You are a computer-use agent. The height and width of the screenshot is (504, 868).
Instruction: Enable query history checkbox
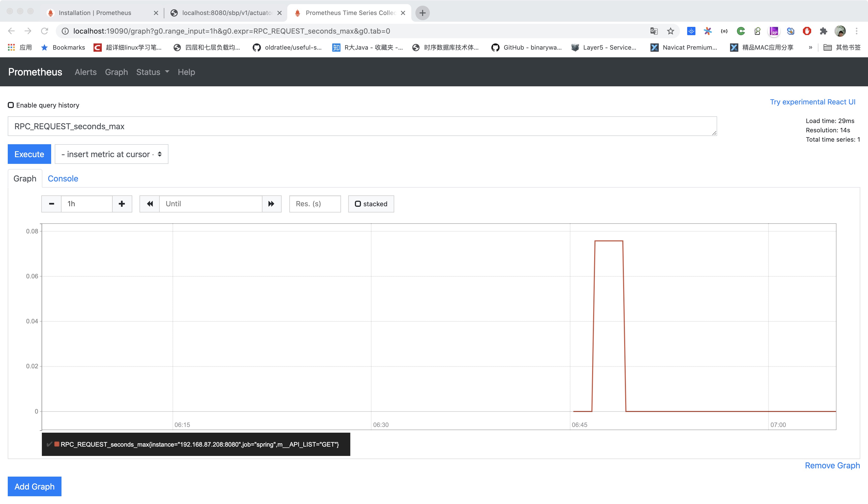pyautogui.click(x=11, y=105)
